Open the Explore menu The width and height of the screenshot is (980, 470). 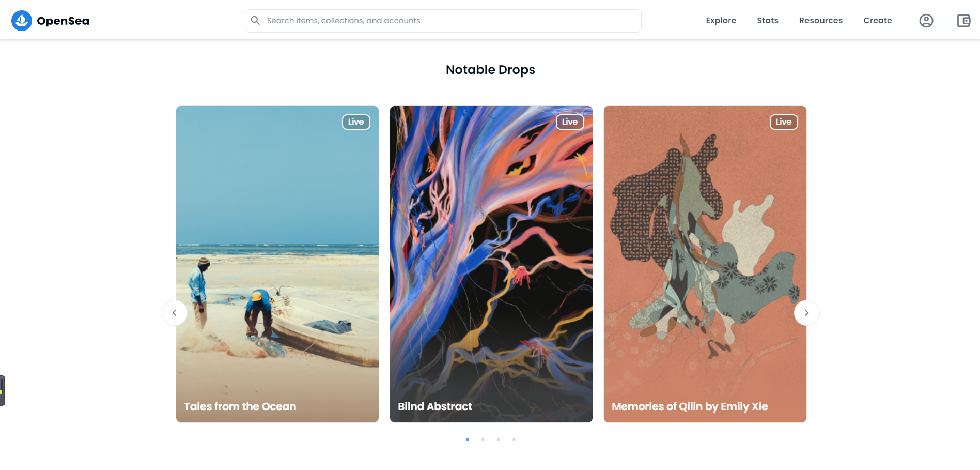point(721,21)
